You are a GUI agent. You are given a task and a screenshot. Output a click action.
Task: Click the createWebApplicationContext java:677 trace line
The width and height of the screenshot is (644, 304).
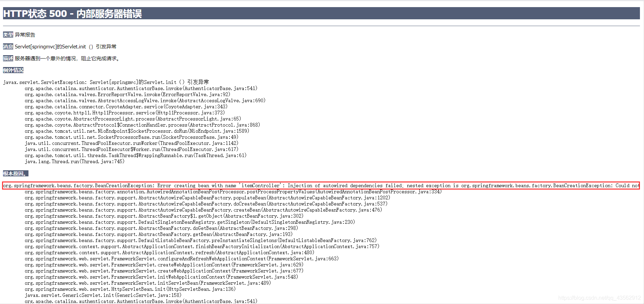tap(164, 271)
